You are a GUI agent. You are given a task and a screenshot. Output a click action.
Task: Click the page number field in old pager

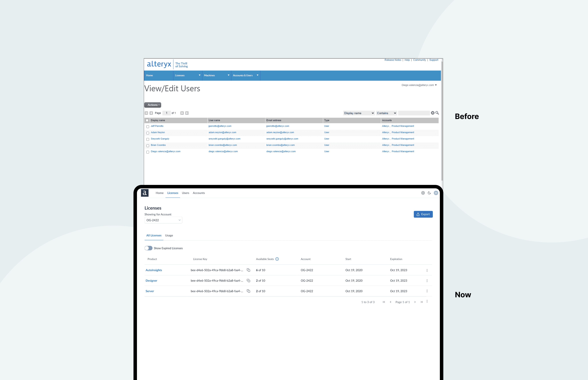point(167,113)
